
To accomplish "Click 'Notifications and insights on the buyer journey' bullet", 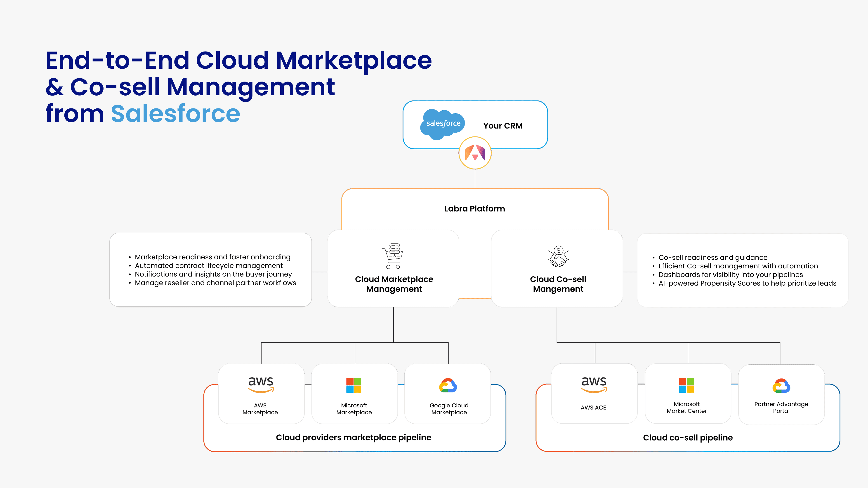I will point(213,274).
